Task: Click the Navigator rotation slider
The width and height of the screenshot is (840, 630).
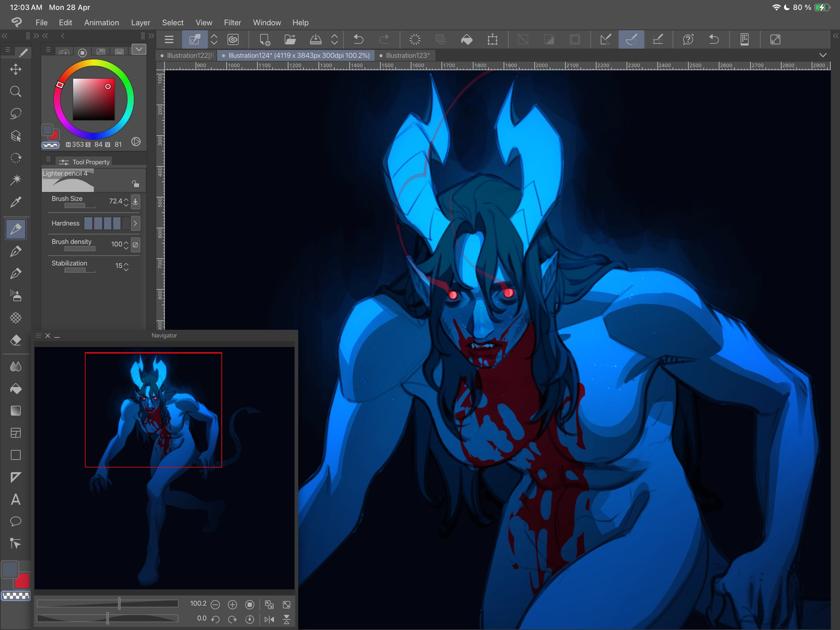Action: coord(108,618)
